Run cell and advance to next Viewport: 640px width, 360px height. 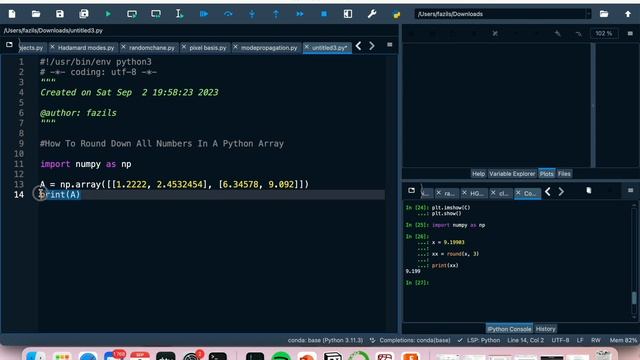click(156, 14)
